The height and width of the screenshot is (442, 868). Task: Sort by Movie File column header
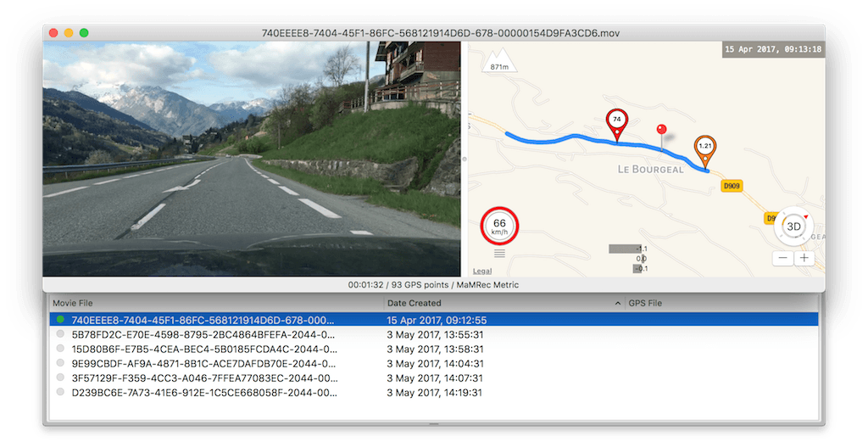(x=73, y=303)
